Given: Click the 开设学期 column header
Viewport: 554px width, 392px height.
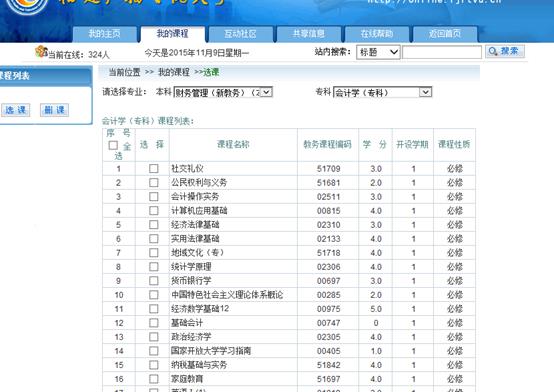Looking at the screenshot, I should 413,144.
